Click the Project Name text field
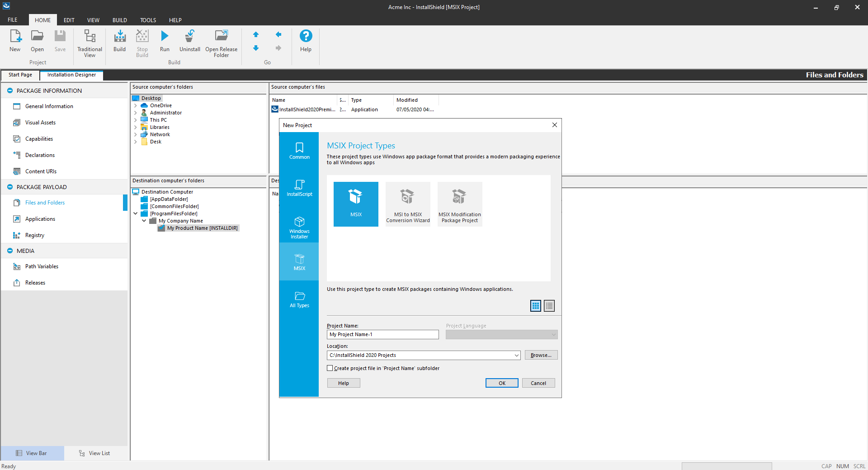 click(382, 335)
